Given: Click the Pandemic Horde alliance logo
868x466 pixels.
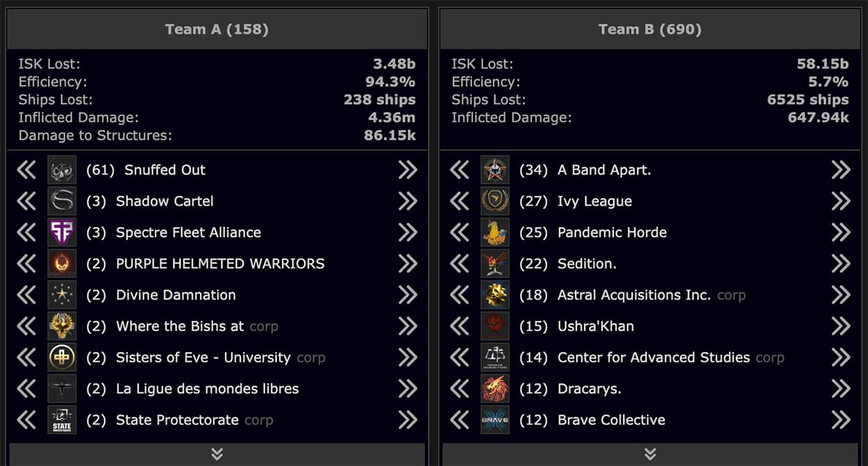Looking at the screenshot, I should (x=495, y=233).
